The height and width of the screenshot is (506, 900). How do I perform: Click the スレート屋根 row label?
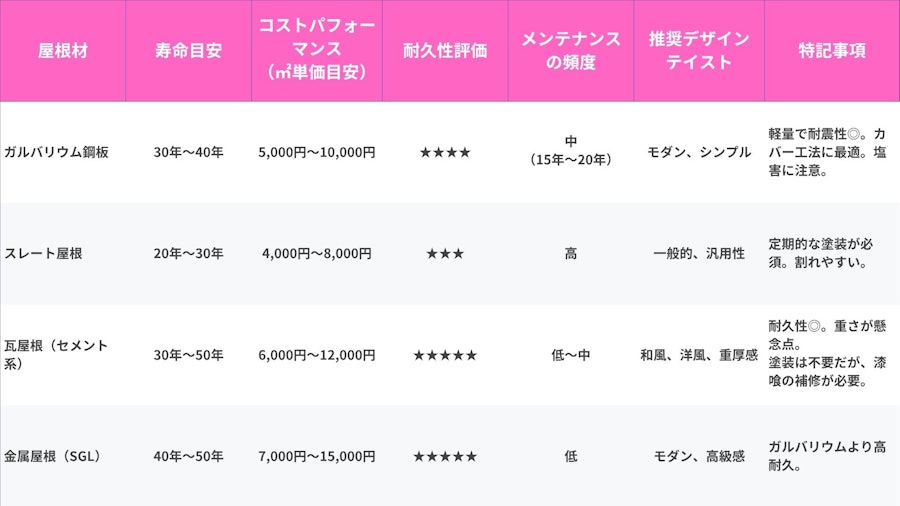point(42,254)
